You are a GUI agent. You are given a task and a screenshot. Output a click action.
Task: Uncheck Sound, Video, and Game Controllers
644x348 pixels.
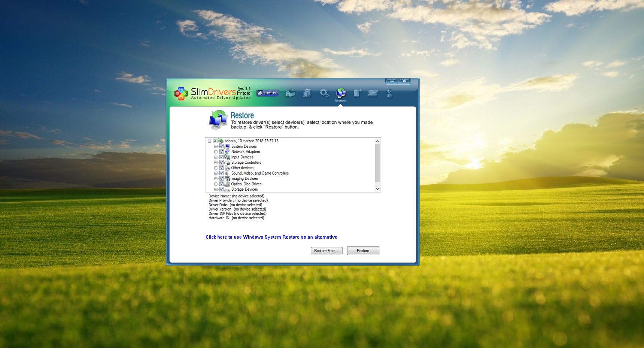tap(221, 173)
